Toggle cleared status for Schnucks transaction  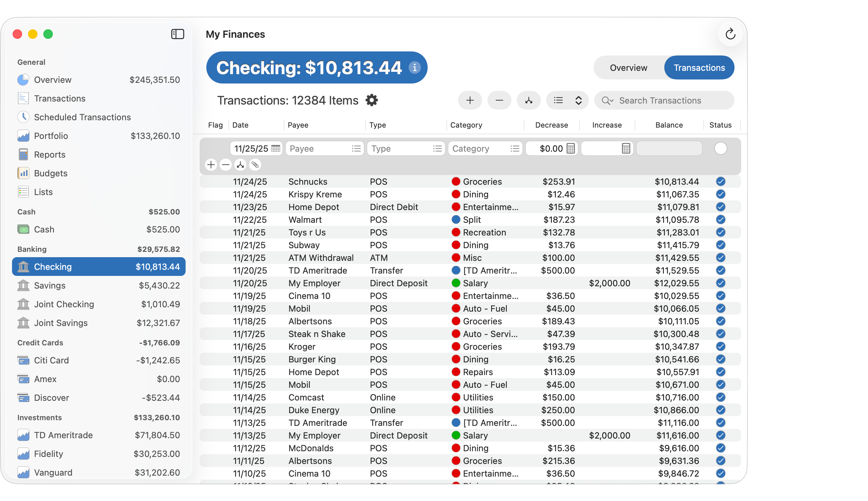(720, 181)
